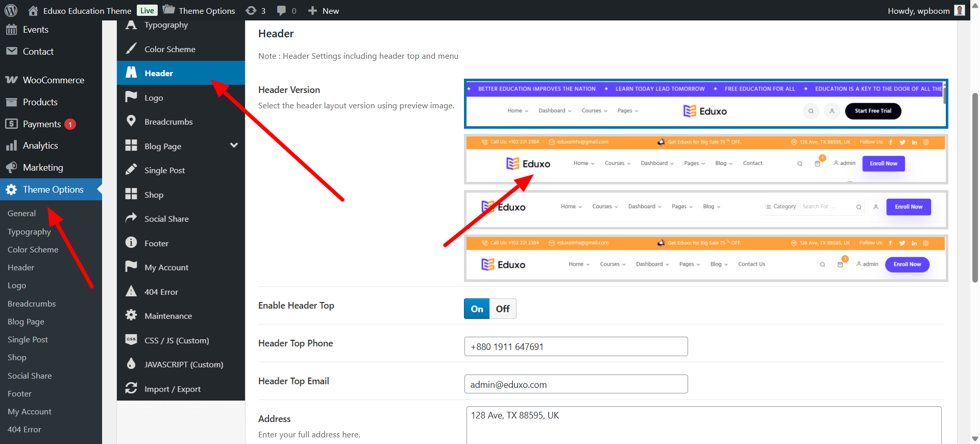The height and width of the screenshot is (444, 980).
Task: Click the My Account flag icon
Action: point(131,266)
